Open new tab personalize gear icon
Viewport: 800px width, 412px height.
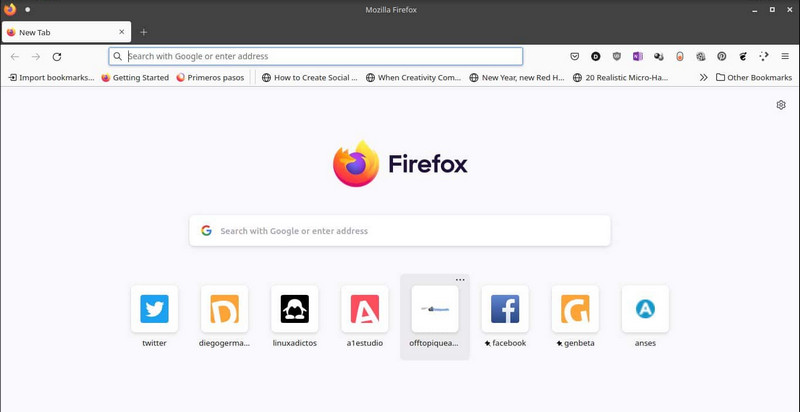[781, 105]
